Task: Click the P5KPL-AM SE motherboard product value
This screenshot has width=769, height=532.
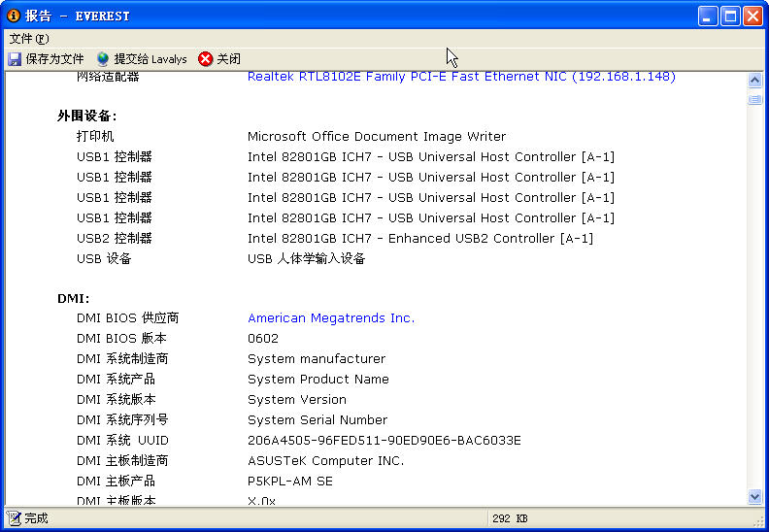Action: click(289, 482)
